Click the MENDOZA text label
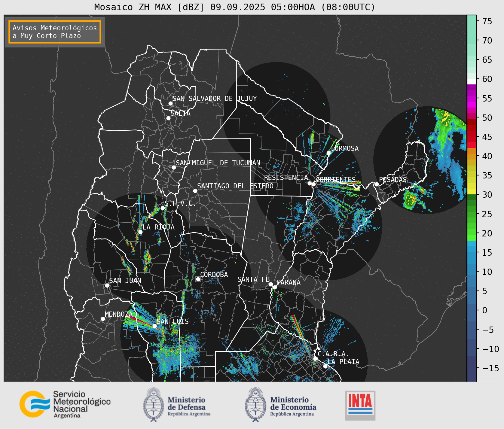 pos(119,314)
